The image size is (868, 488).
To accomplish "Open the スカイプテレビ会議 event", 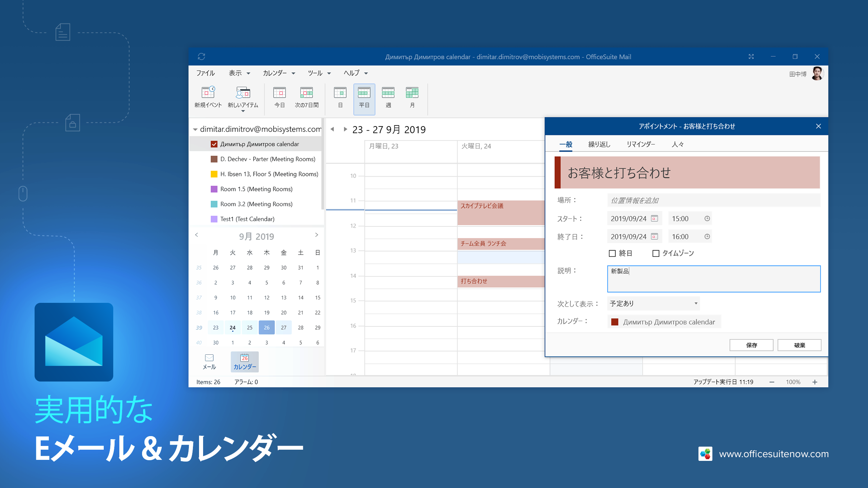I will point(501,213).
